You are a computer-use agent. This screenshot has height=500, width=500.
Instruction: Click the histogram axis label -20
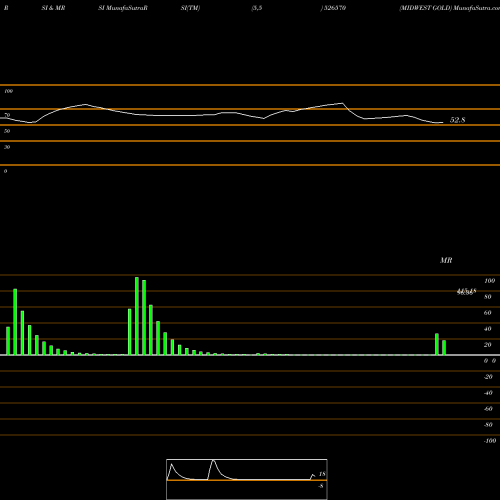[488, 377]
